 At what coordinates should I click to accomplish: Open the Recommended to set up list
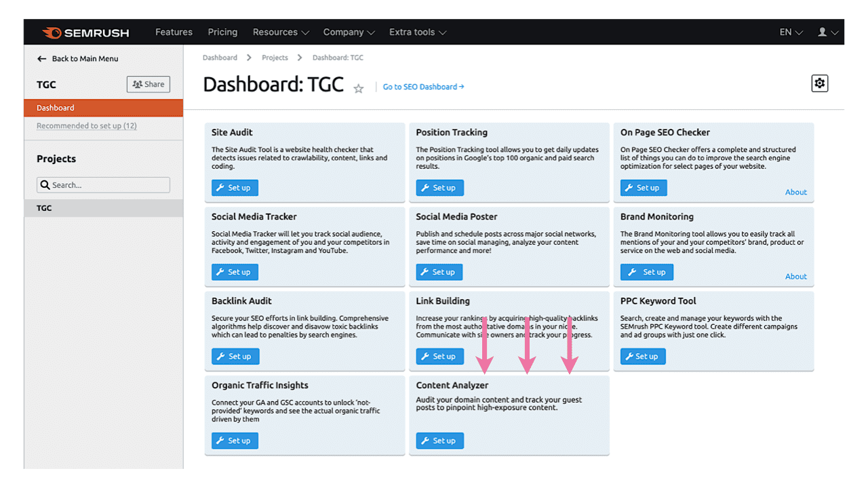87,125
